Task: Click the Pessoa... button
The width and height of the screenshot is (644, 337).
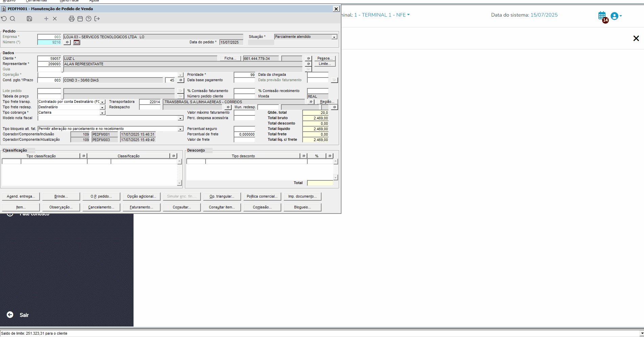Action: (325, 59)
